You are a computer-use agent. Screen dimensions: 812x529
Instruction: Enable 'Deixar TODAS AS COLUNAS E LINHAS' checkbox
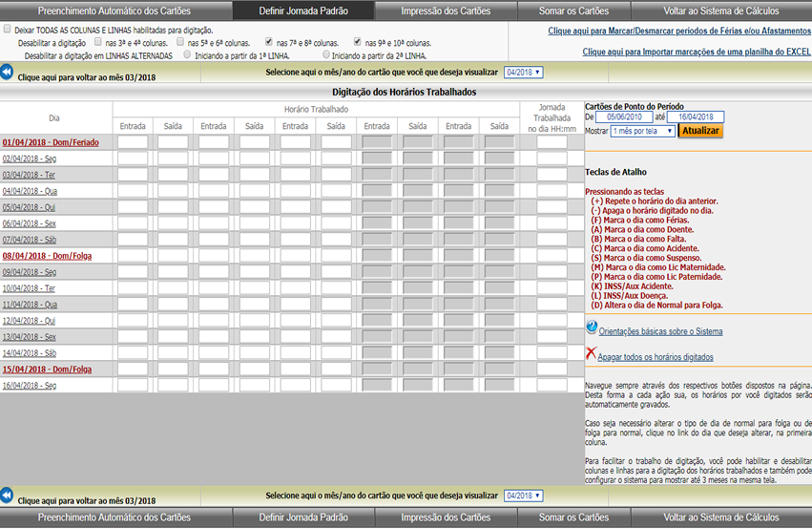pos(8,31)
